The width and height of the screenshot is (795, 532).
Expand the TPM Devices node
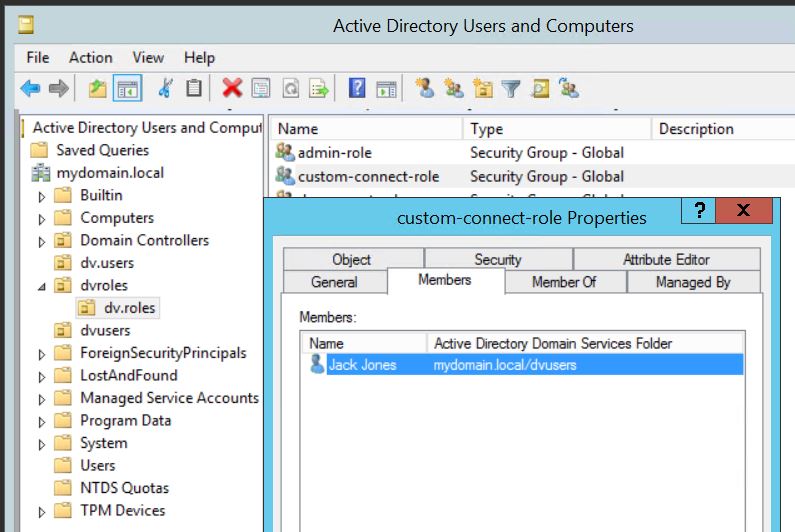click(42, 511)
